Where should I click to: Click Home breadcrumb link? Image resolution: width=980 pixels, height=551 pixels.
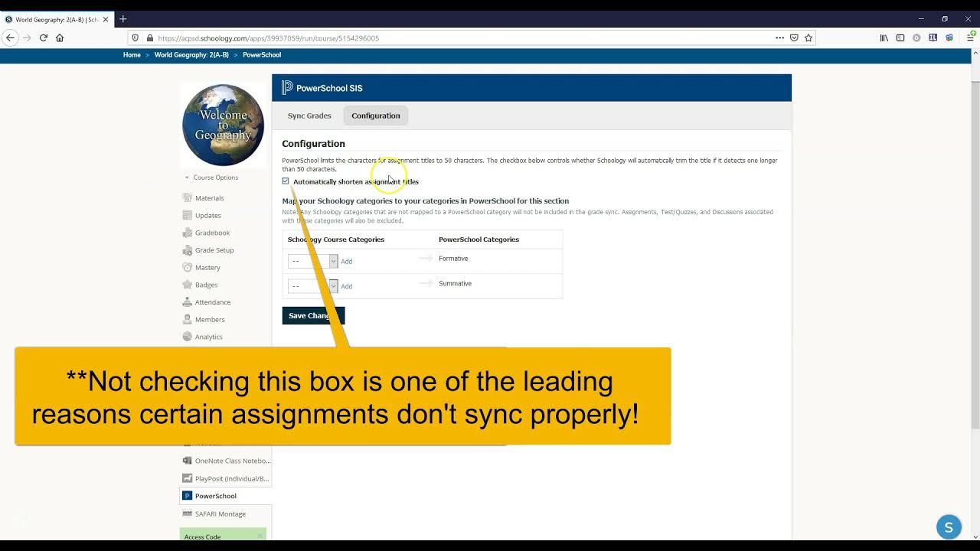tap(132, 55)
